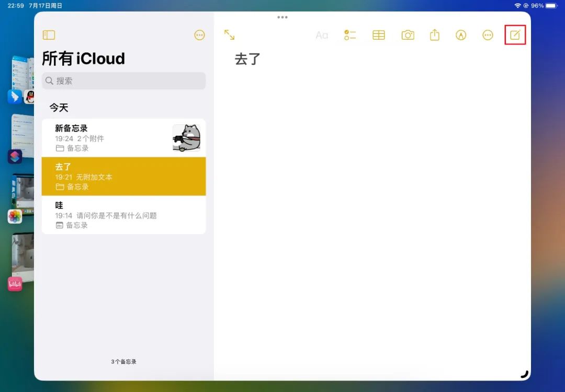
Task: Open the checklist insertion tool
Action: tap(350, 35)
